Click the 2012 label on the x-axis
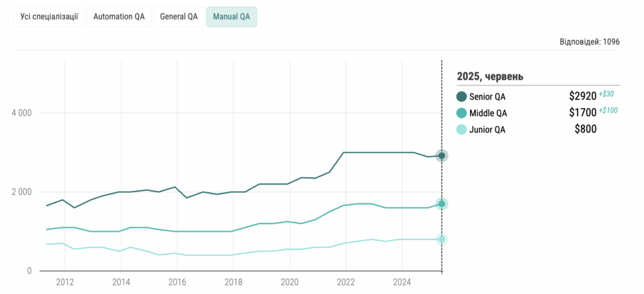 (65, 281)
